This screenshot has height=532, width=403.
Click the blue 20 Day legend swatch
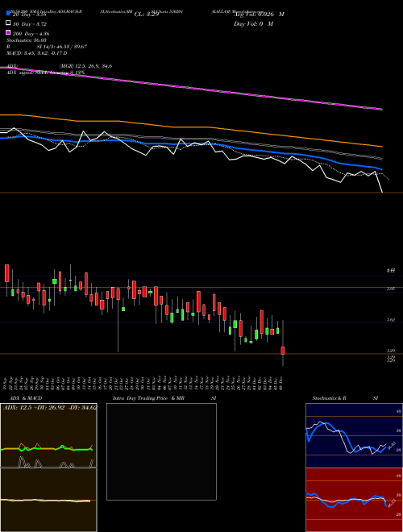click(9, 14)
